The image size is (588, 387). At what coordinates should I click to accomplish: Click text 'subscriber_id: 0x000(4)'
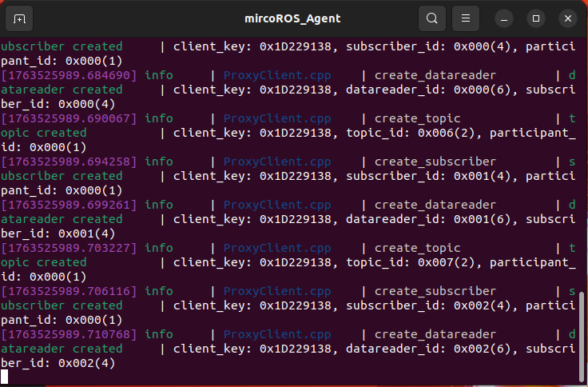(x=428, y=46)
